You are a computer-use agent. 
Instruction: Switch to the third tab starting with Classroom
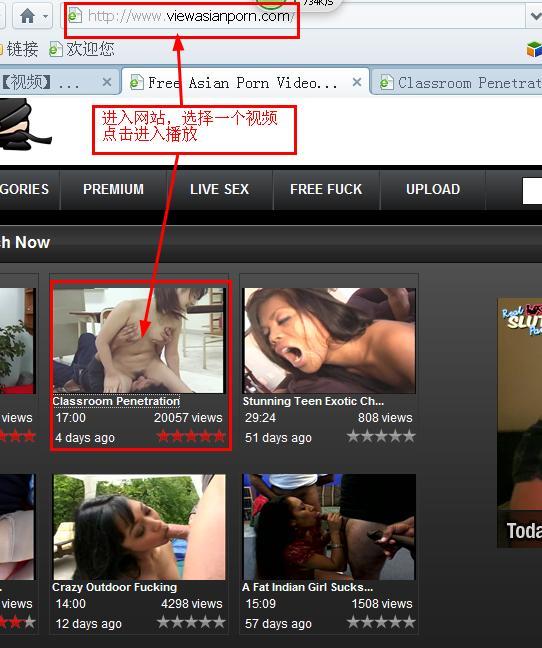(x=459, y=83)
